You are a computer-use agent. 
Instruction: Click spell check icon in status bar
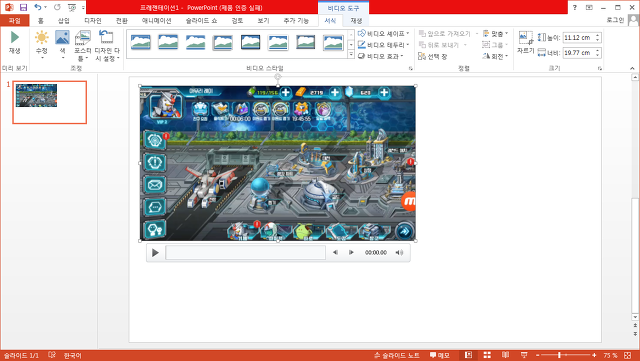coord(52,355)
